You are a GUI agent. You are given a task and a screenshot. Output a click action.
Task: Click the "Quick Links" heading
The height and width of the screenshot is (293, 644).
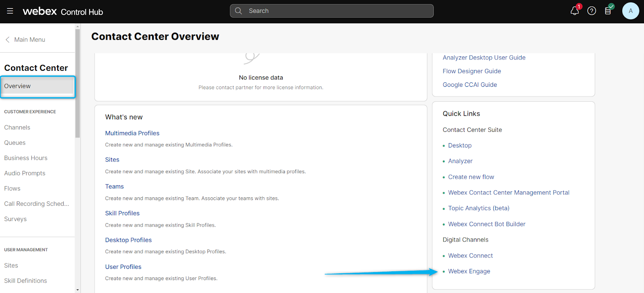pyautogui.click(x=461, y=114)
